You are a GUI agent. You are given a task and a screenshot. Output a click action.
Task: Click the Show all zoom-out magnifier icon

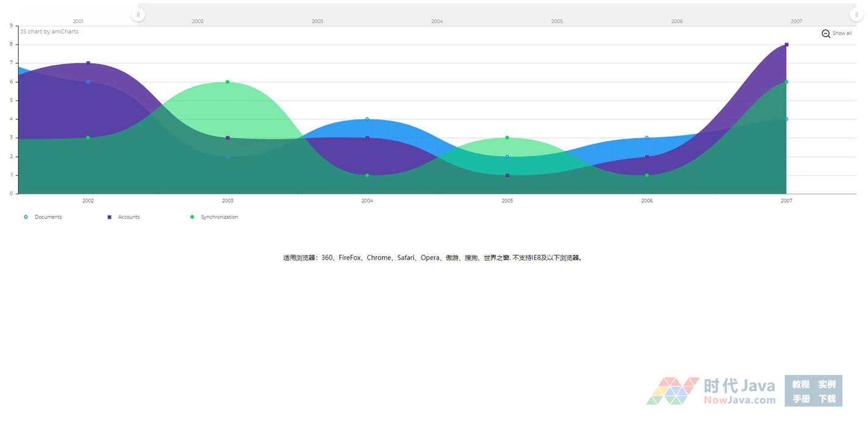(825, 33)
